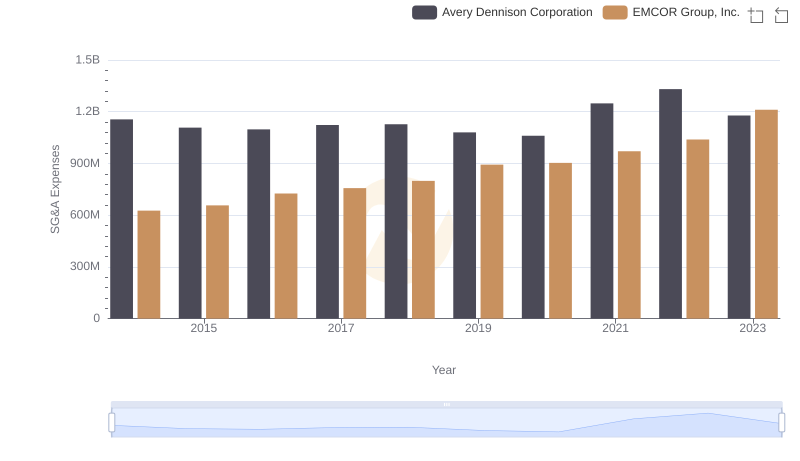Click the 300M y-axis label
Viewport: 800px width, 461px height.
point(85,266)
